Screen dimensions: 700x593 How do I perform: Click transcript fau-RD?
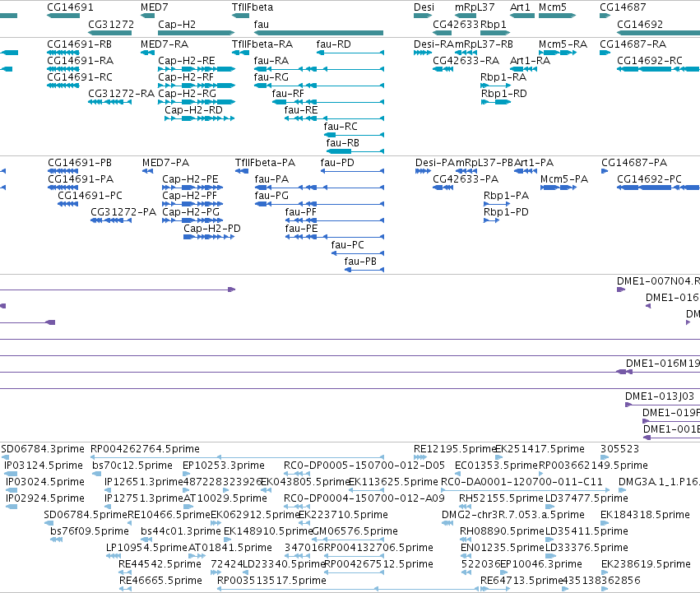(350, 53)
